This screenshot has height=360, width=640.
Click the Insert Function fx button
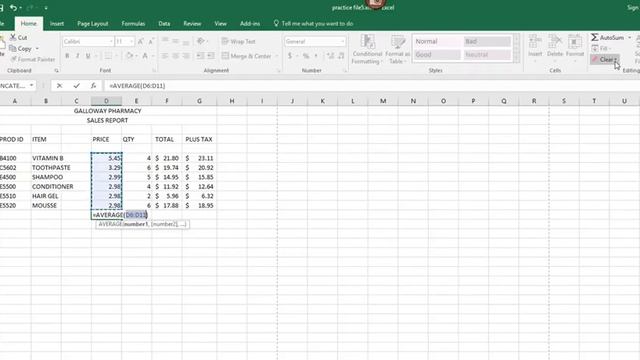93,86
